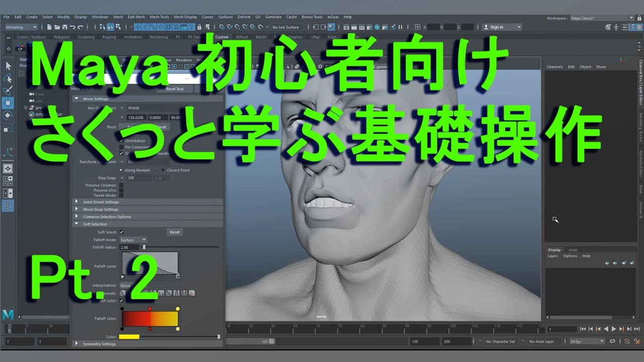The width and height of the screenshot is (644, 362).
Task: Open the Step Snap Off dropdown
Action: pyautogui.click(x=136, y=178)
